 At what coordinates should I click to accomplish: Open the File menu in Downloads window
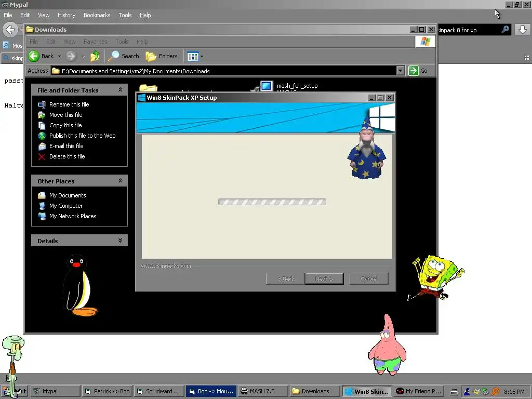point(34,42)
